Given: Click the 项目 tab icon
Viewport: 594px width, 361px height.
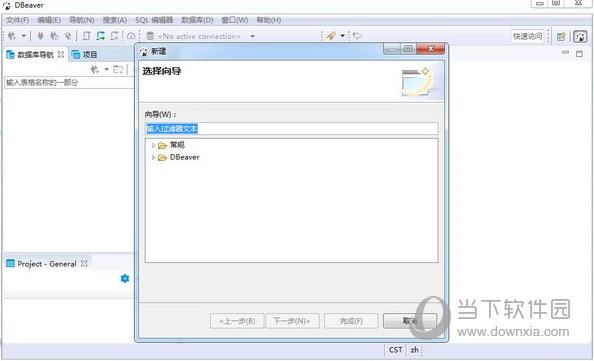Looking at the screenshot, I should coord(75,55).
